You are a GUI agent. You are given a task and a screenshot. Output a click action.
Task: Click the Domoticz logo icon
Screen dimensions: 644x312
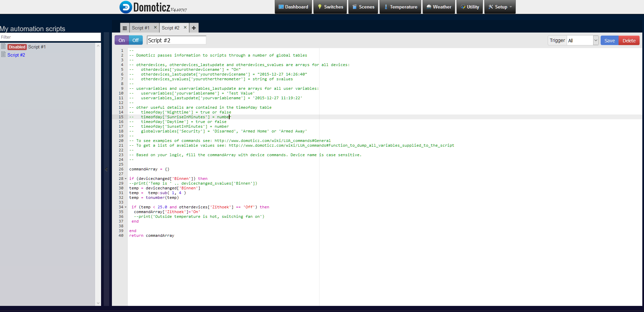point(126,7)
